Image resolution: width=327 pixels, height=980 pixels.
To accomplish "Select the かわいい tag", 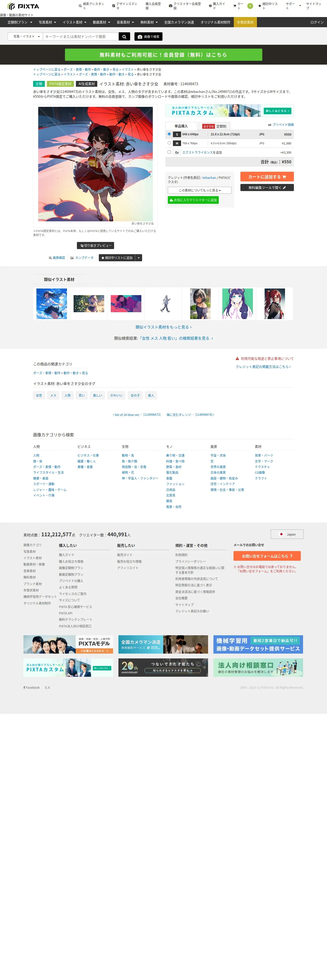I will 116,395.
